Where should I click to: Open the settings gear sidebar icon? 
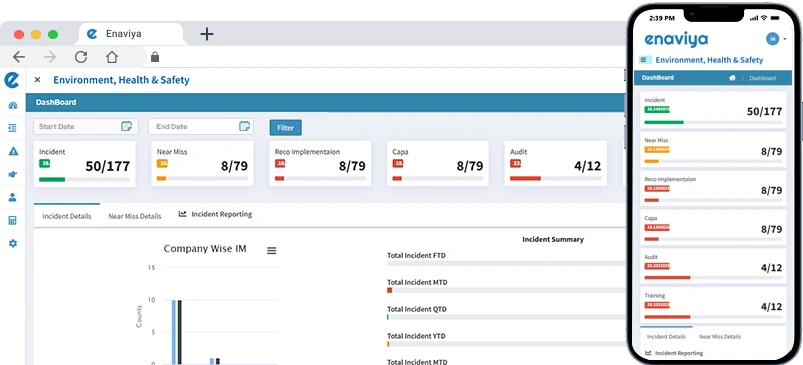point(13,244)
